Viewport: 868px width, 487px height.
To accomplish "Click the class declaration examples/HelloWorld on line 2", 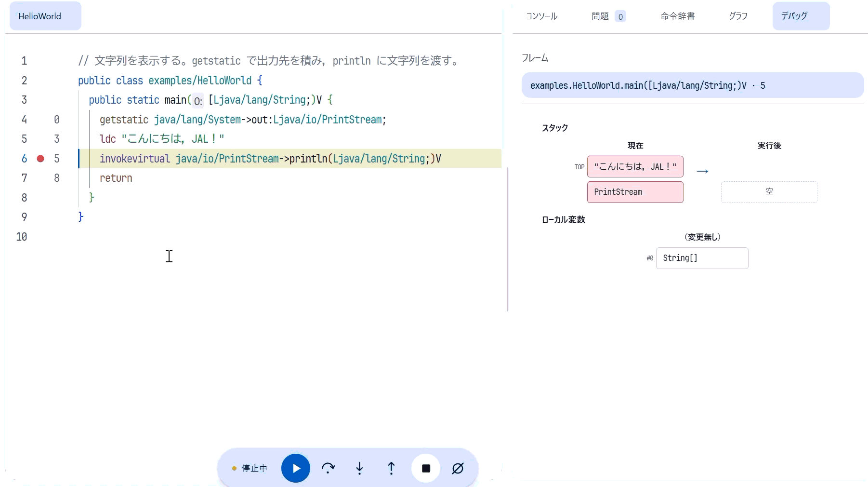I will (200, 81).
